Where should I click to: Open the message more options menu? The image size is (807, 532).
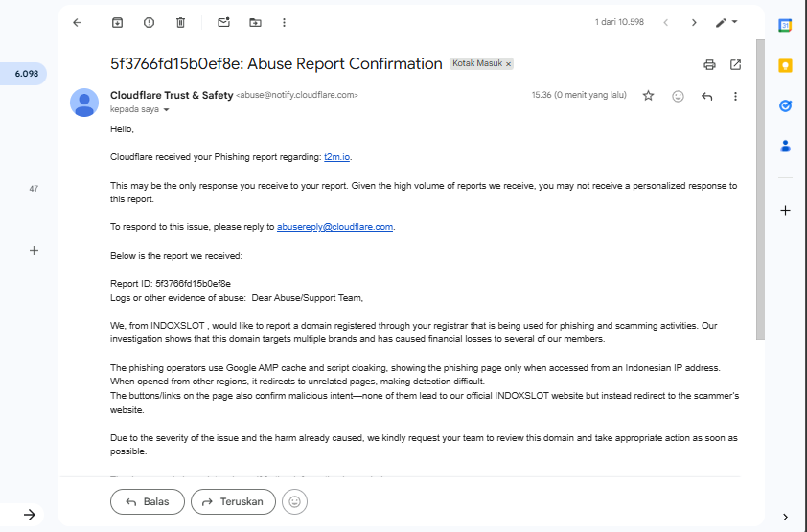click(735, 96)
